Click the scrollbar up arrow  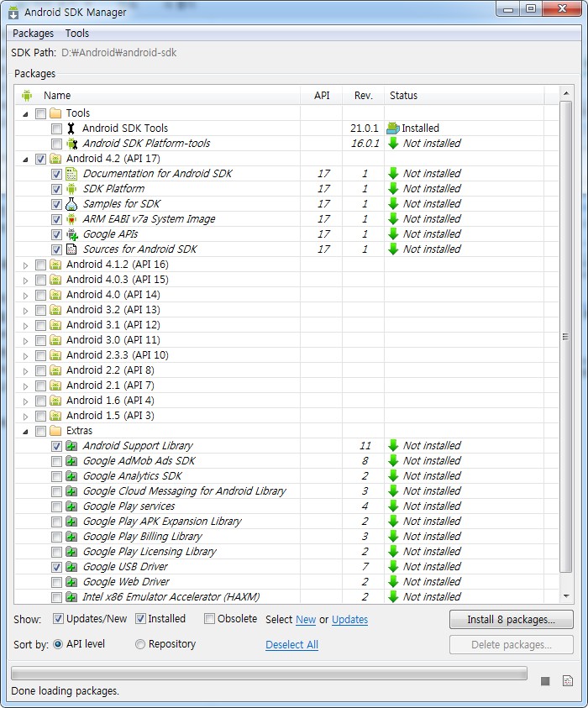click(566, 93)
